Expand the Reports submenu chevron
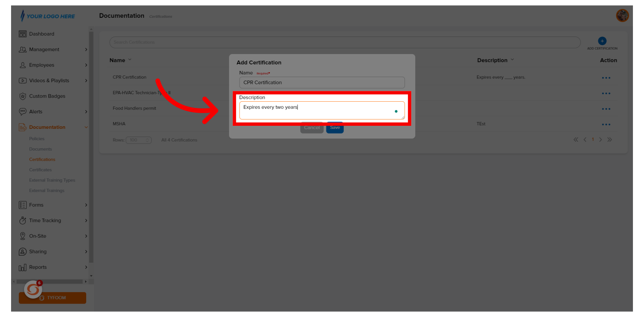The width and height of the screenshot is (644, 317). (86, 267)
